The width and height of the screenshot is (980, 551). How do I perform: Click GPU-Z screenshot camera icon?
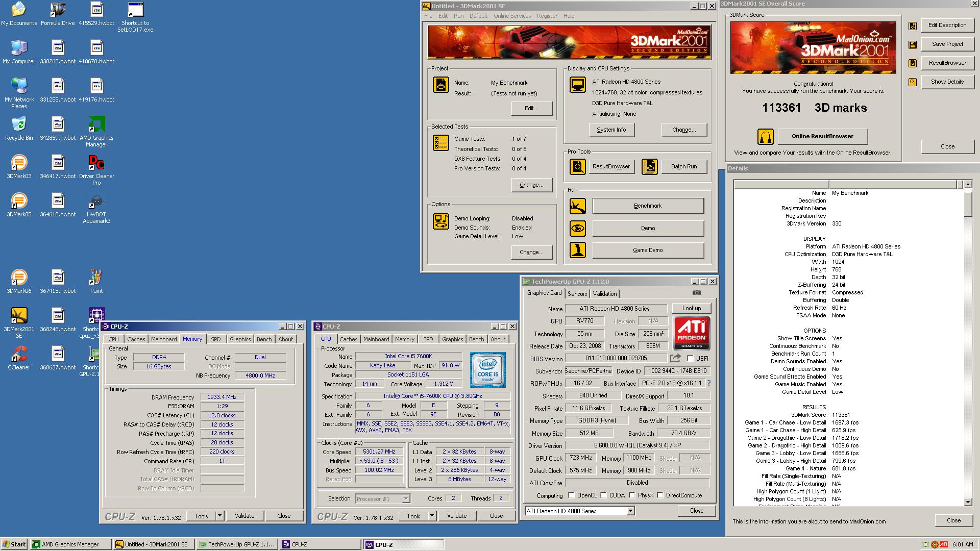(697, 293)
